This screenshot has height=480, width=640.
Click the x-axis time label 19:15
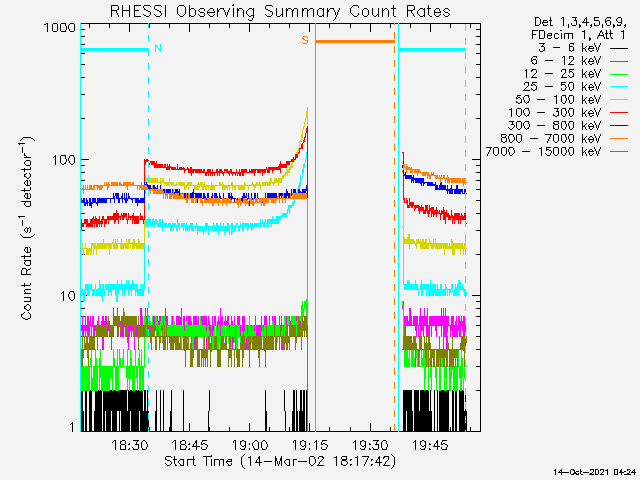point(310,445)
